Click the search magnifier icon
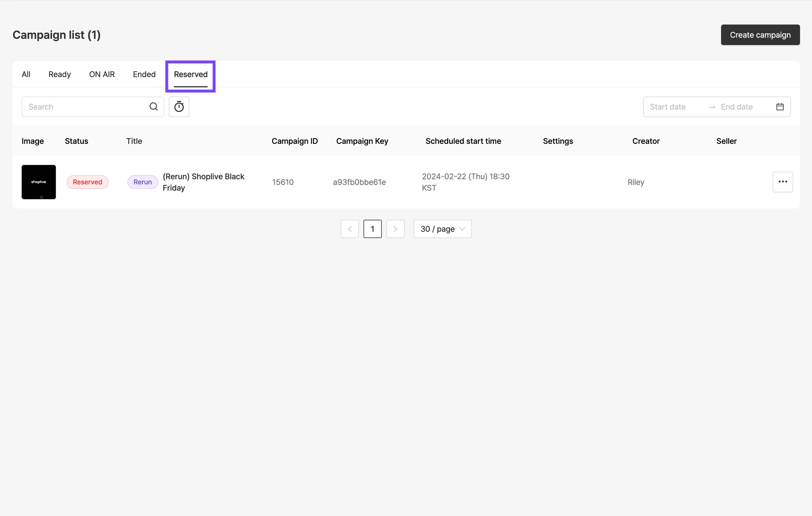The height and width of the screenshot is (516, 812). click(x=154, y=107)
